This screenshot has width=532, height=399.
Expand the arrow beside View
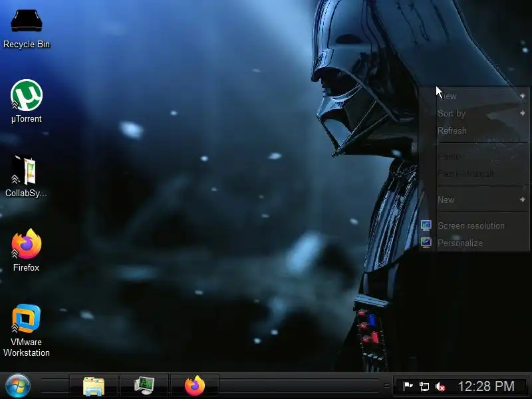pos(523,96)
